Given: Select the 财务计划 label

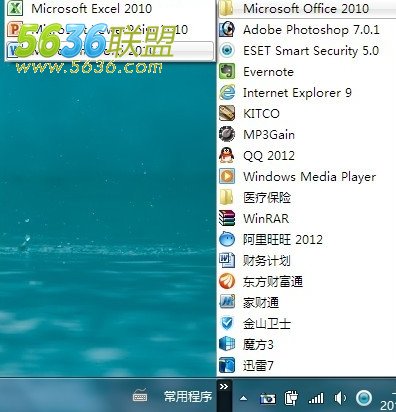Looking at the screenshot, I should [267, 260].
